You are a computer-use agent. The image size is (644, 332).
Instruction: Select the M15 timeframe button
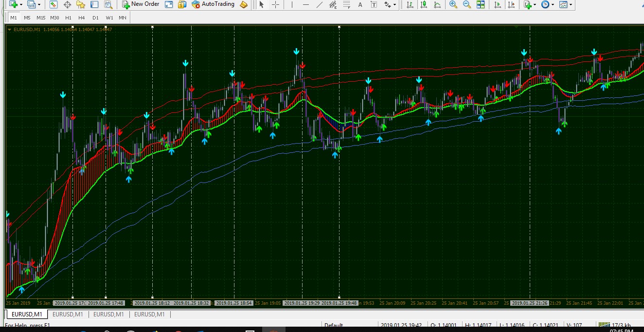coord(41,18)
